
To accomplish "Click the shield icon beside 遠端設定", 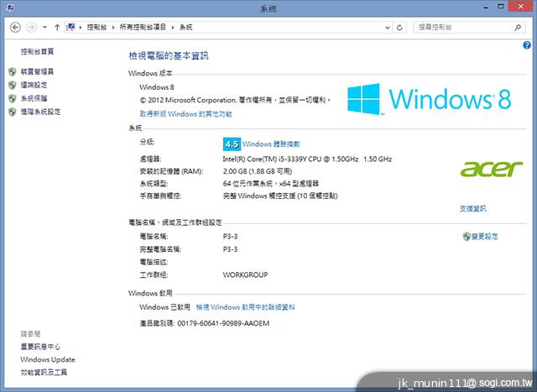I will (x=13, y=85).
